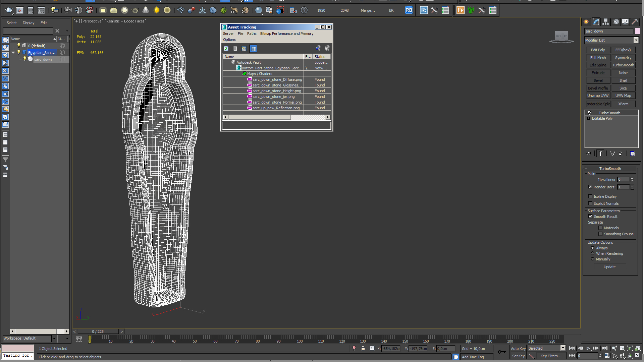This screenshot has width=644, height=362.
Task: Click the blue RB toolbar icon
Action: pos(409,10)
